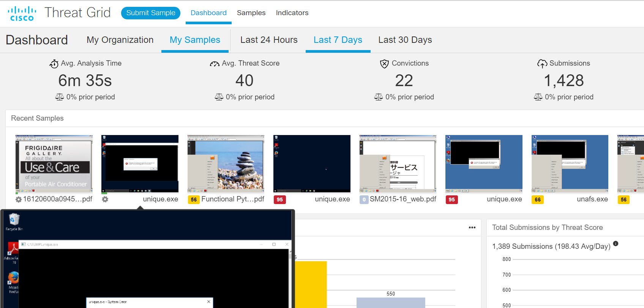This screenshot has width=644, height=308.
Task: Open the Samples menu item
Action: coord(251,13)
